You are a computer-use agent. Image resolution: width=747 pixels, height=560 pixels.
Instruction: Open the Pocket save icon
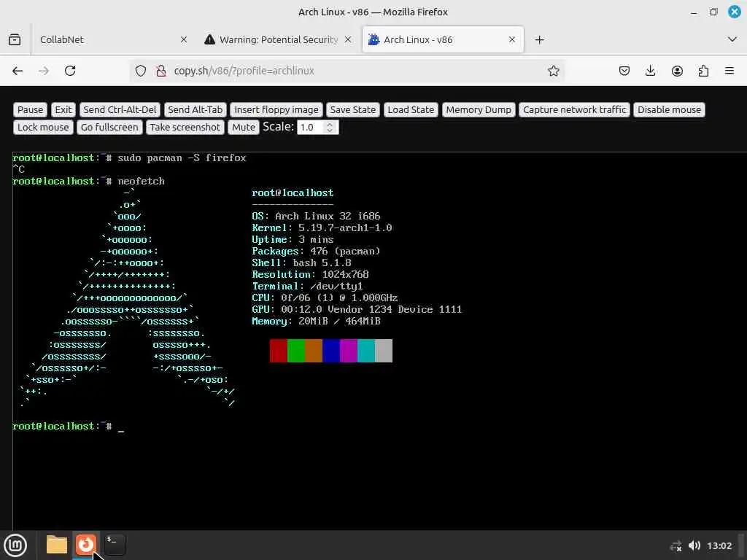click(624, 71)
